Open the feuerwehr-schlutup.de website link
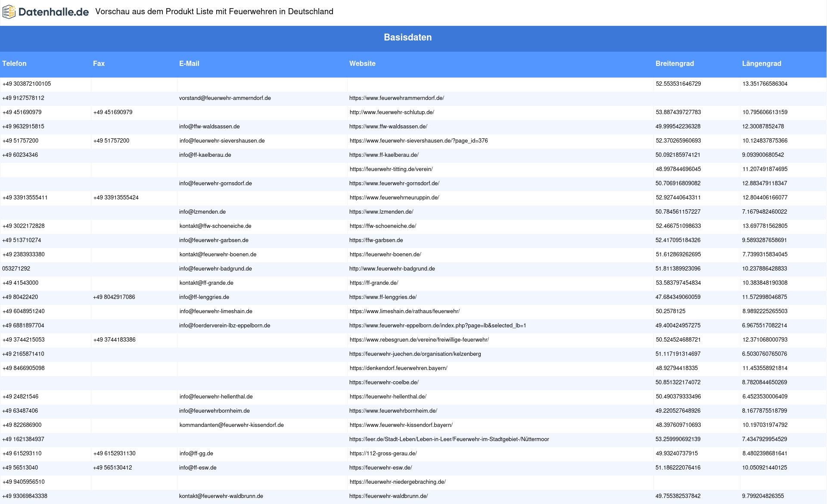 tap(392, 112)
